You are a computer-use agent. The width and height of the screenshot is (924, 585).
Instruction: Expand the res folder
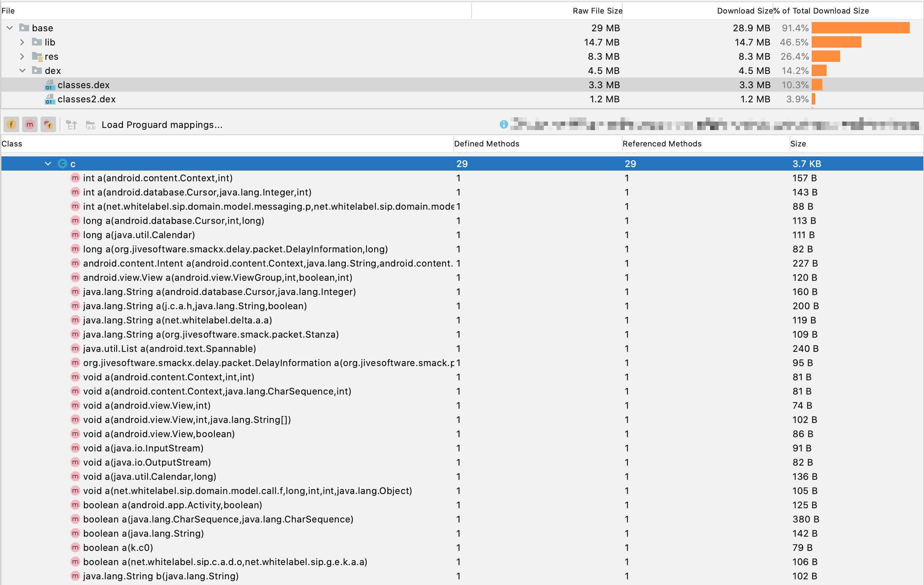click(x=22, y=57)
